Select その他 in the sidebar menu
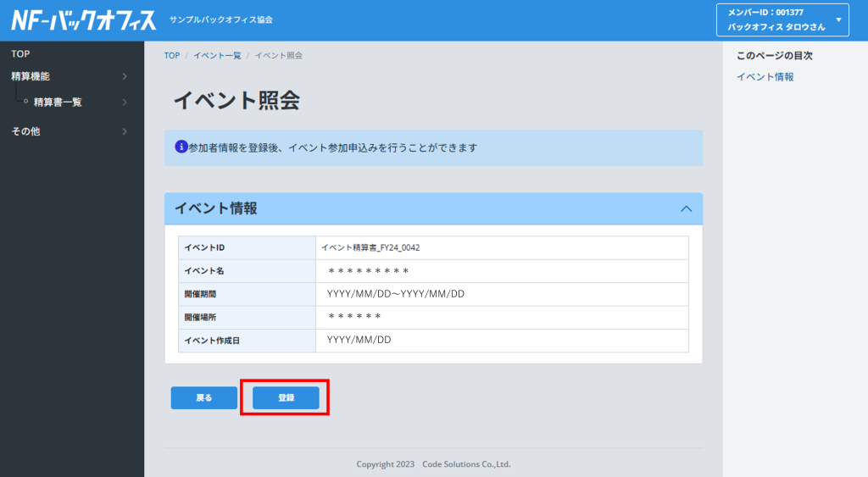Image resolution: width=868 pixels, height=477 pixels. point(25,131)
